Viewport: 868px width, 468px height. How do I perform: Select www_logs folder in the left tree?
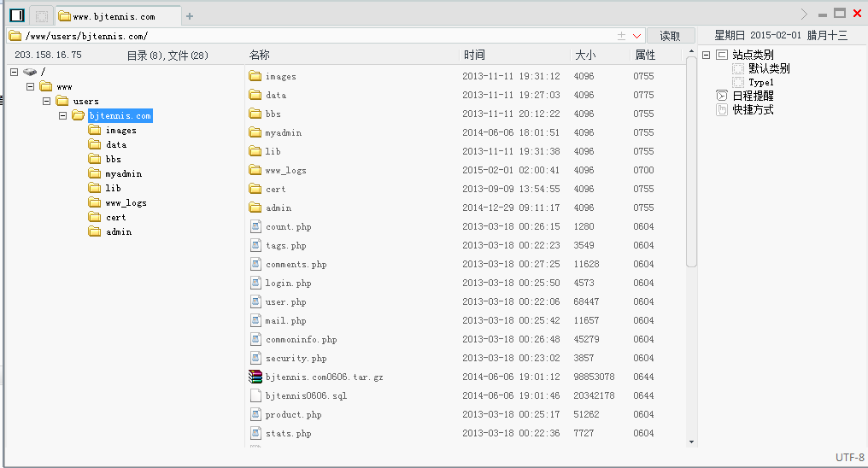click(x=126, y=203)
